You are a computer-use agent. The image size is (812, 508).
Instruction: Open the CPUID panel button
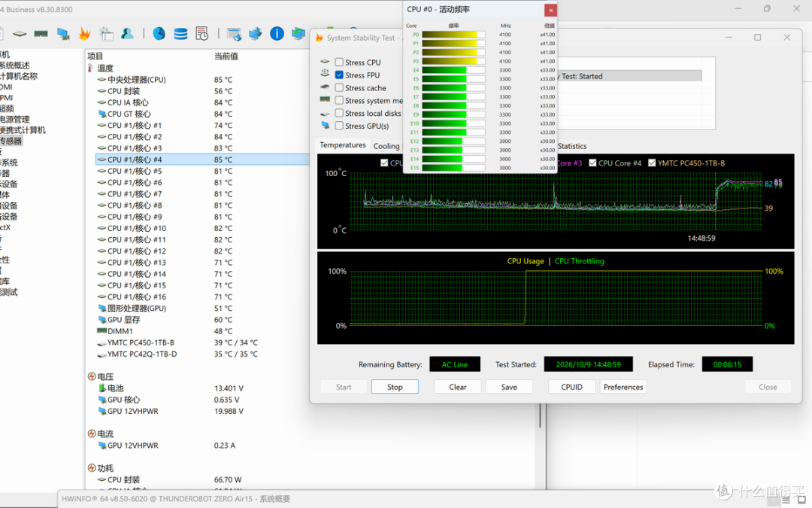pos(571,387)
